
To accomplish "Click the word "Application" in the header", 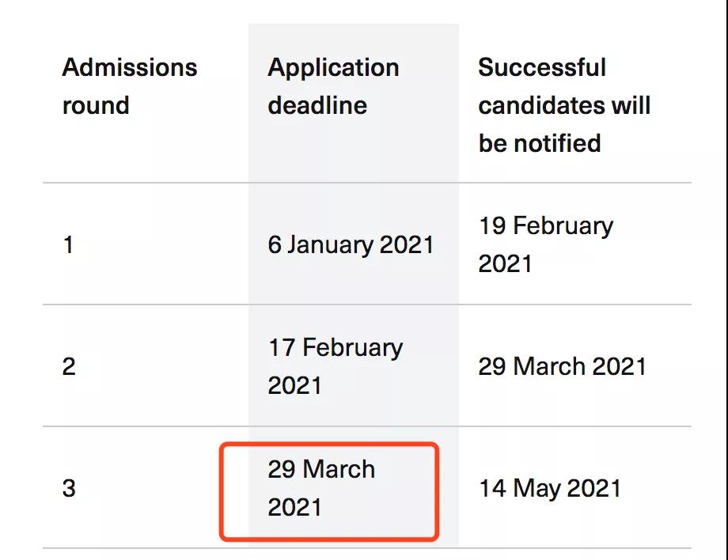I will (333, 67).
